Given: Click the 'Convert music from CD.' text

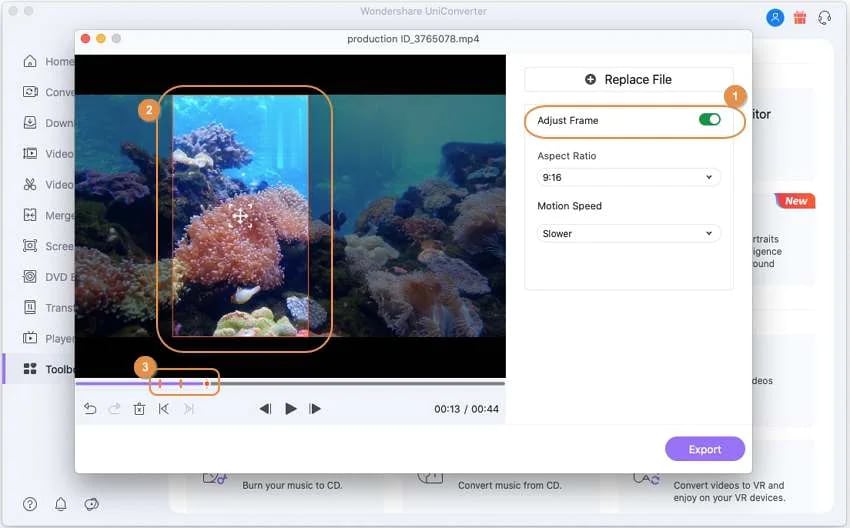Looking at the screenshot, I should (x=510, y=485).
